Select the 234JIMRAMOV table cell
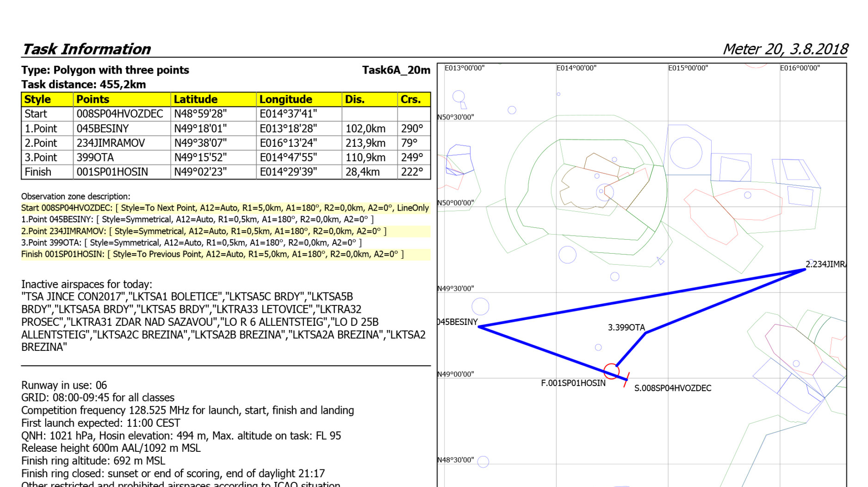Viewport: 868px width, 487px height. coord(111,143)
